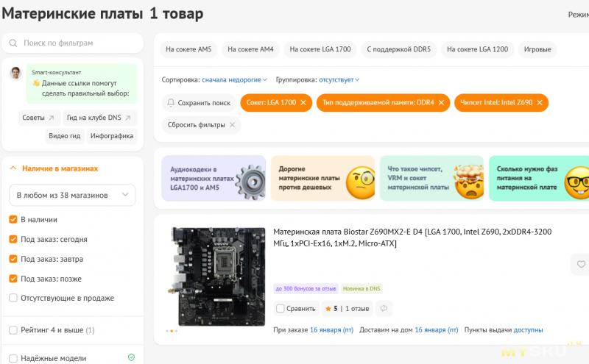Click the comment bubble icon near reviews
This screenshot has height=364, width=589.
pos(383,308)
